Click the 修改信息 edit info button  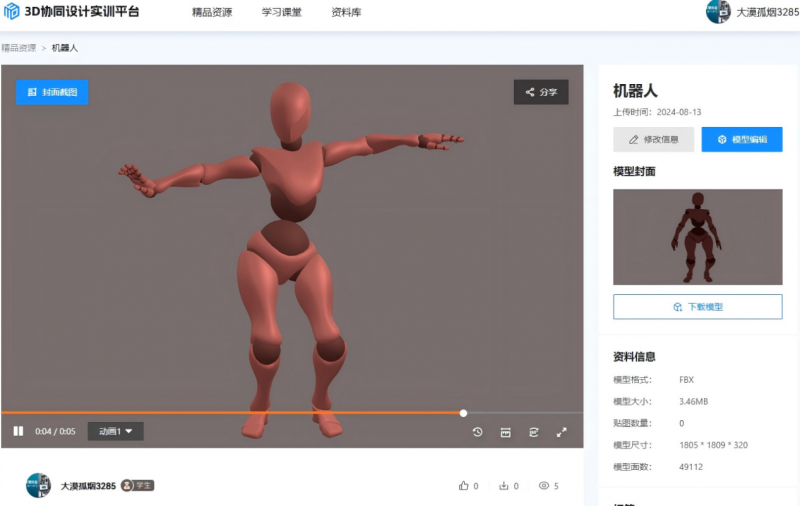click(653, 140)
